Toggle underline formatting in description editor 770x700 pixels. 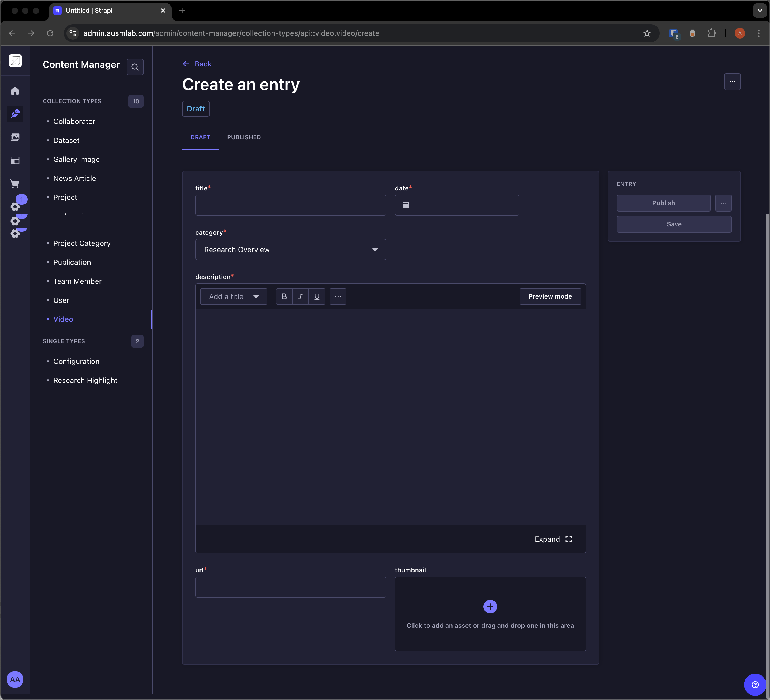[317, 296]
